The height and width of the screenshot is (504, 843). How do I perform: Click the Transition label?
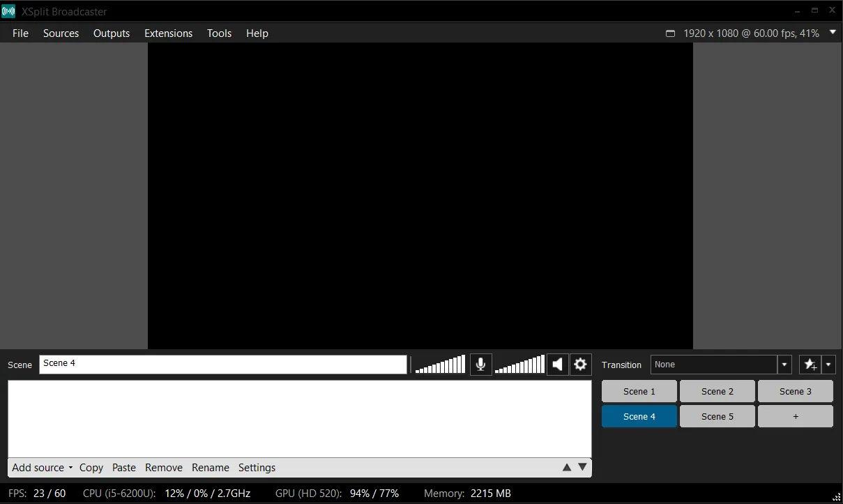tap(621, 365)
